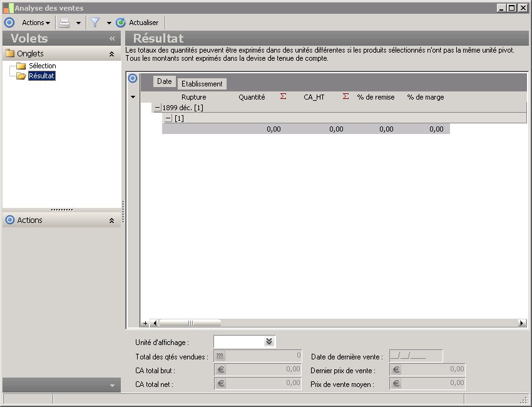This screenshot has height=407, width=532.
Task: Click the Etablissement grouping button
Action: [202, 84]
